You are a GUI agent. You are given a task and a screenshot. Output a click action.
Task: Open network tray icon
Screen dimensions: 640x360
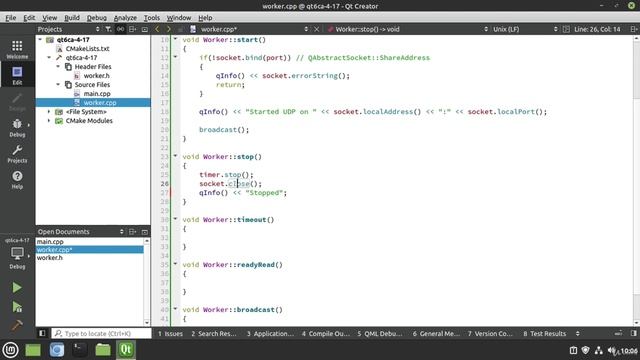[599, 350]
